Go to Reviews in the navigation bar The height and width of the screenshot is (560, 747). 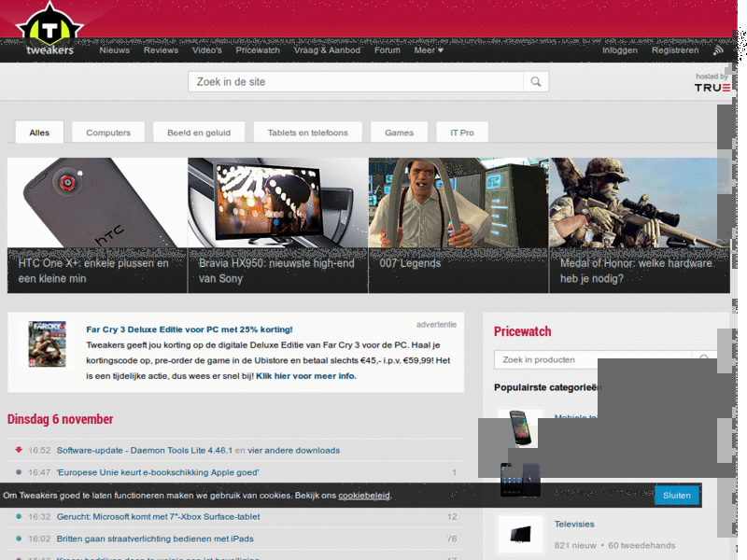(x=161, y=50)
